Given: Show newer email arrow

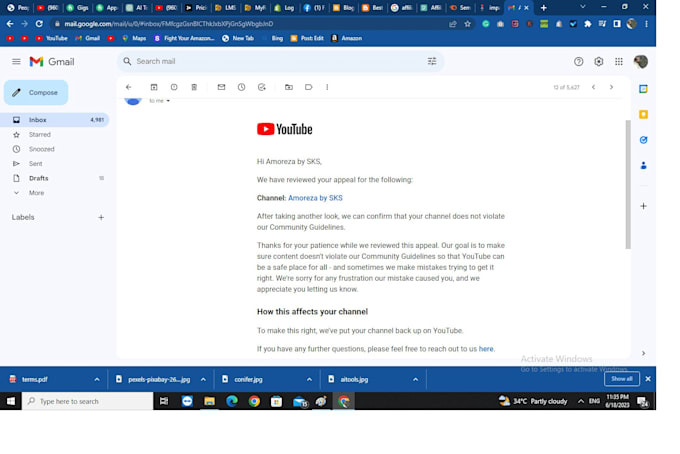Looking at the screenshot, I should click(x=594, y=87).
